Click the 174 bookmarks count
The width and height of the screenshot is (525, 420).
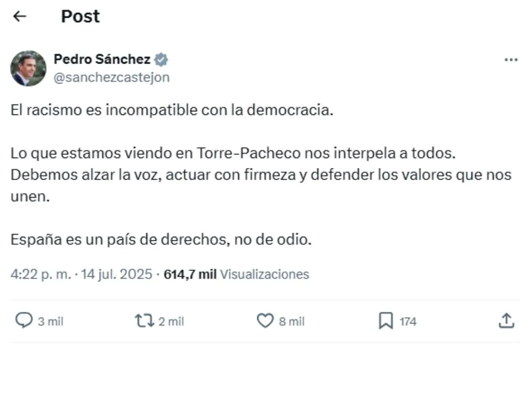[408, 321]
